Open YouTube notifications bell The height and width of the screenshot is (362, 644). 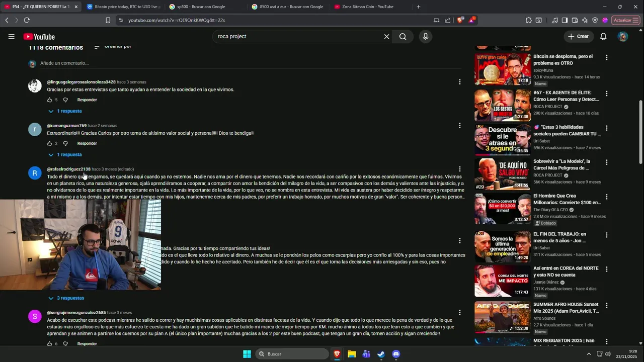[x=603, y=37]
